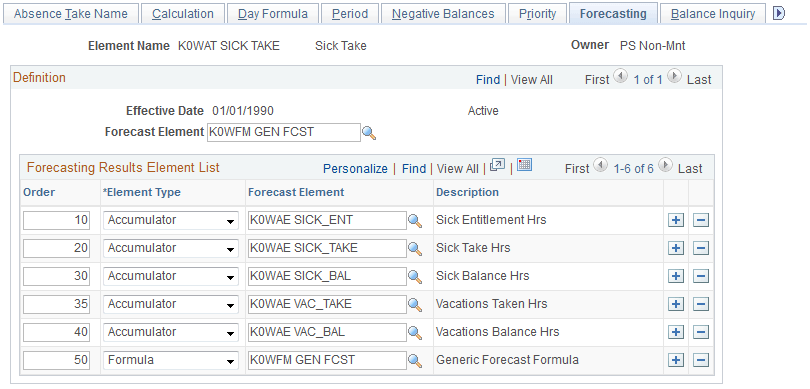
Task: Switch to Day Formula tab
Action: point(273,14)
